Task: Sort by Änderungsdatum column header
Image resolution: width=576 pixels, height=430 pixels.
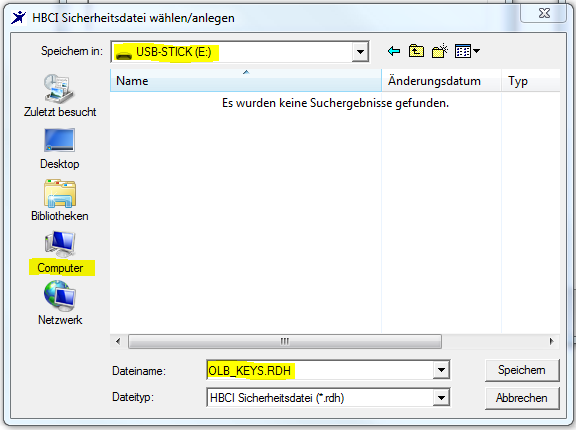Action: tap(441, 80)
